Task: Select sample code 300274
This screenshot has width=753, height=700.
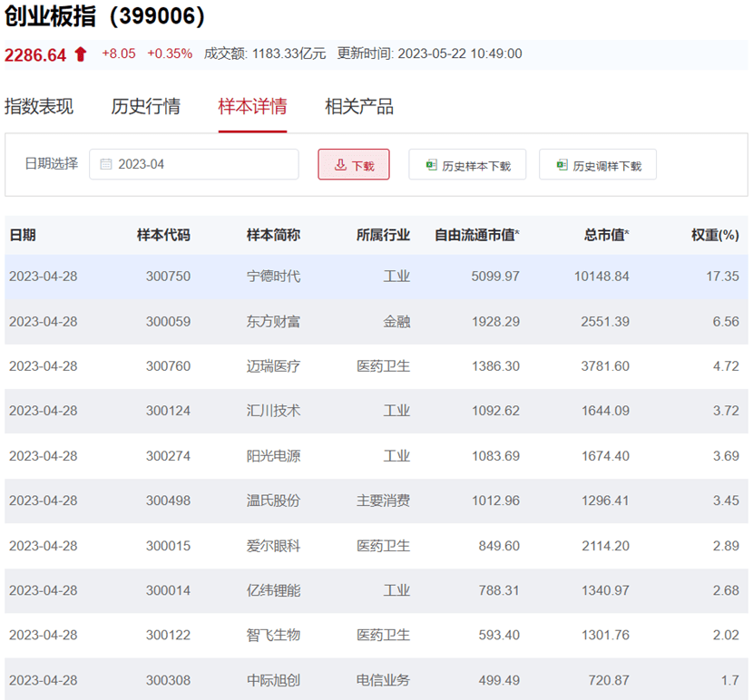Action: 168,455
